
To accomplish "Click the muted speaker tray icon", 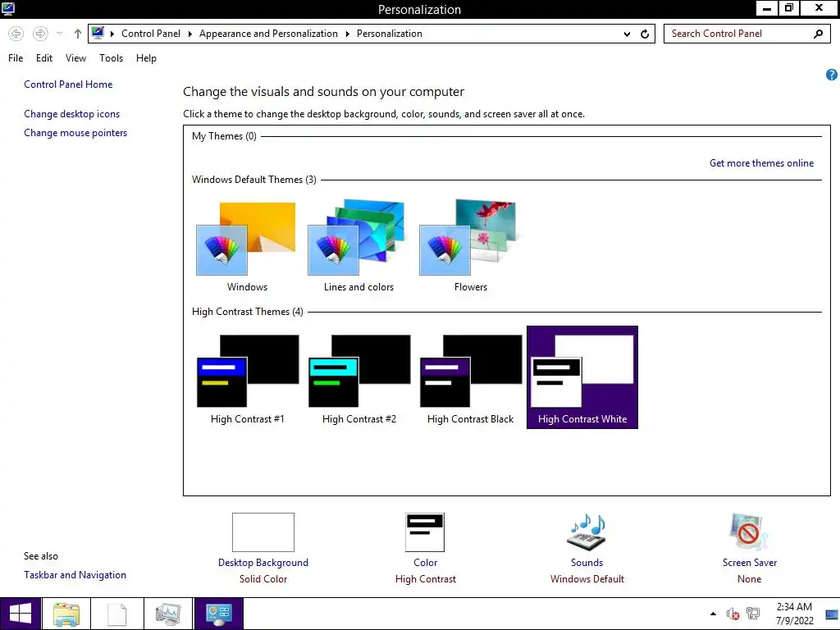I will click(733, 614).
